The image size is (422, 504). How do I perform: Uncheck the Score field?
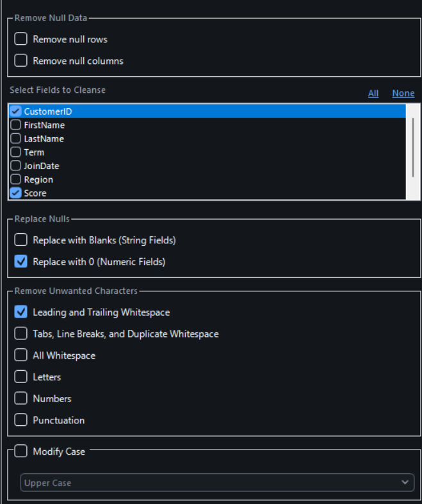pyautogui.click(x=16, y=193)
